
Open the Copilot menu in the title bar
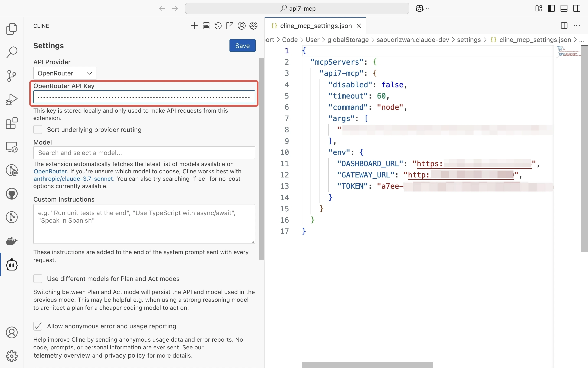coord(422,9)
